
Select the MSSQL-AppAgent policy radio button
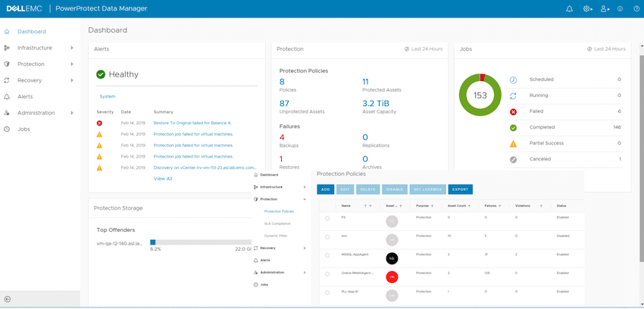click(x=327, y=255)
